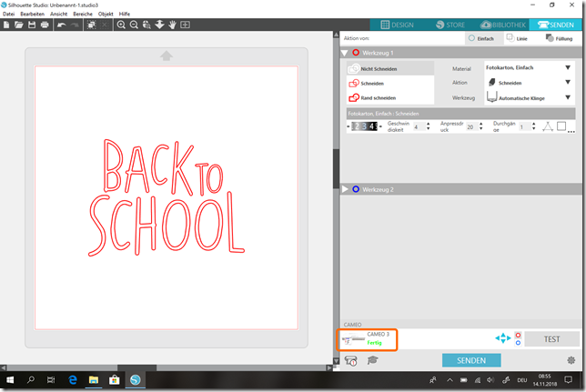This screenshot has height=392, width=586.
Task: Click the Save disk icon
Action: 32,25
